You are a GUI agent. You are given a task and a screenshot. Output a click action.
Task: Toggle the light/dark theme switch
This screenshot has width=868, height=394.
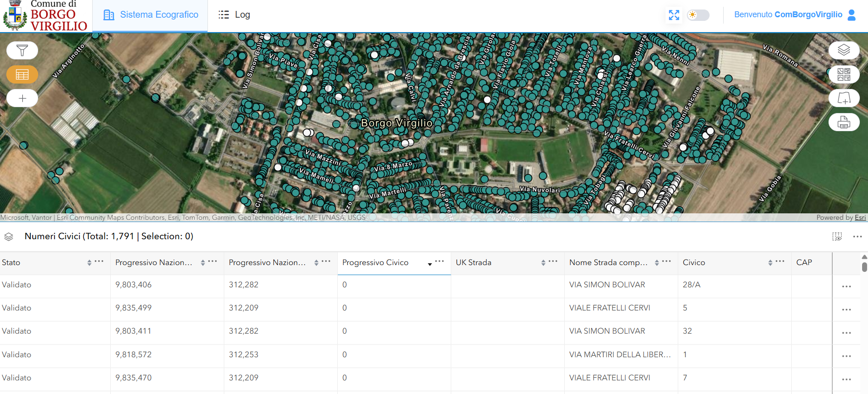pyautogui.click(x=698, y=15)
